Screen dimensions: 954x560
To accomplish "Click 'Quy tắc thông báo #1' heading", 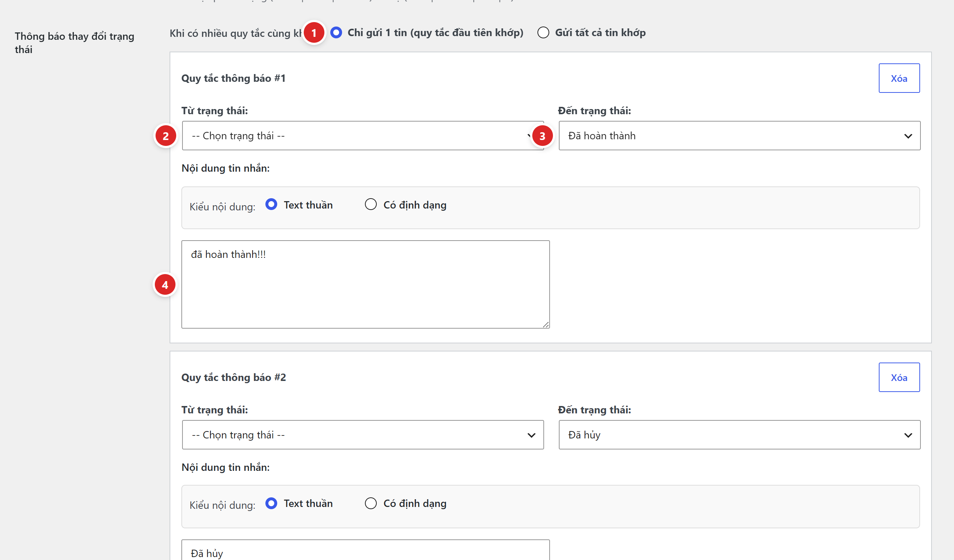I will tap(233, 78).
